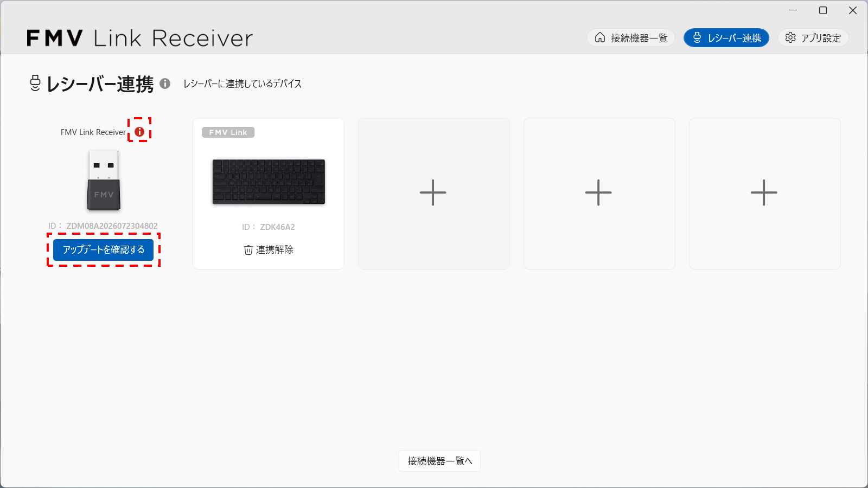This screenshot has width=868, height=488.
Task: Click the receiver icon beside レシーバー連携 heading
Action: tap(35, 83)
